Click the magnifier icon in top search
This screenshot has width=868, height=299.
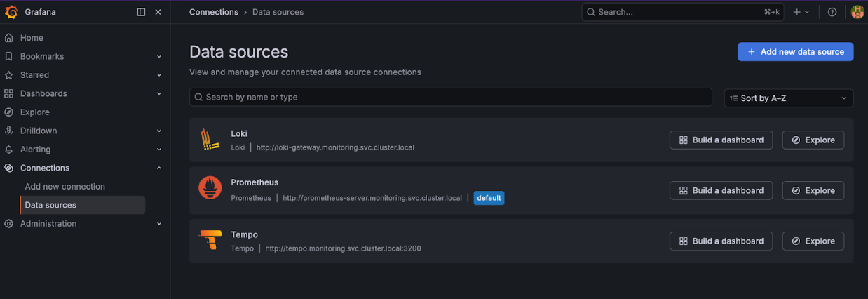pyautogui.click(x=591, y=12)
